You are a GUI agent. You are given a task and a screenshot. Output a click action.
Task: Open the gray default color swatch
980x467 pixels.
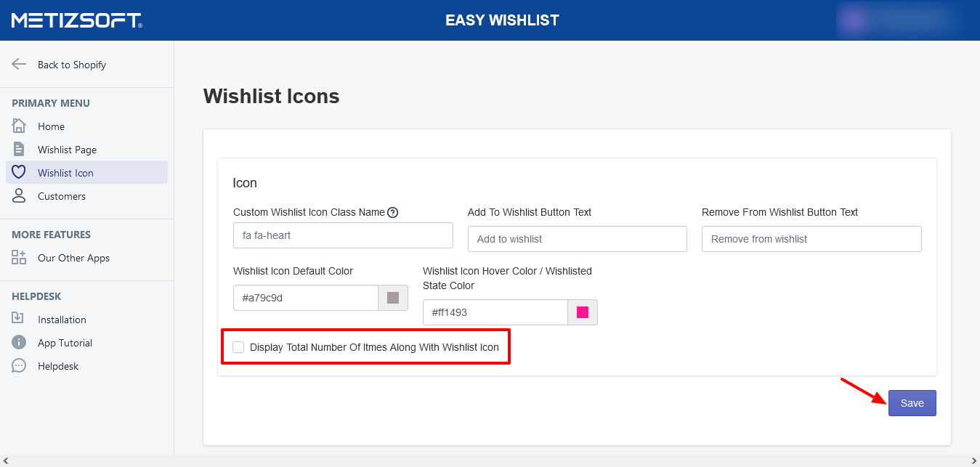[x=393, y=298]
